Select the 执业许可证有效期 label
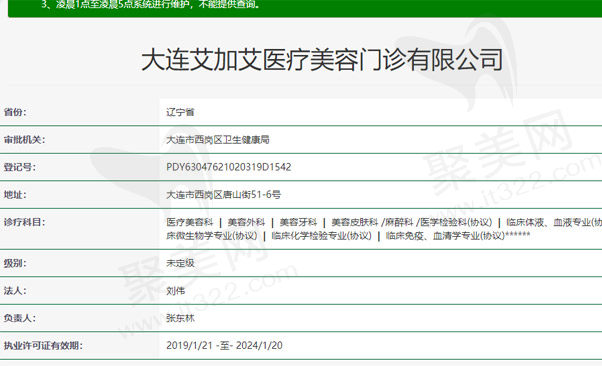The width and height of the screenshot is (602, 366). tap(43, 346)
